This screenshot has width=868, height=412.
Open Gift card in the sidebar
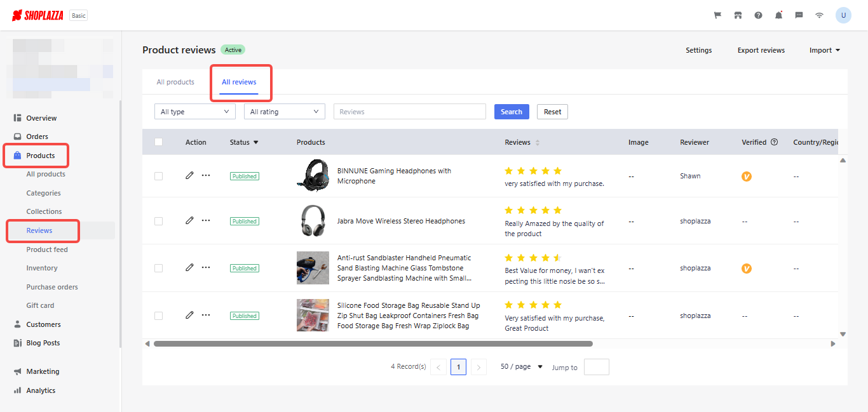40,305
